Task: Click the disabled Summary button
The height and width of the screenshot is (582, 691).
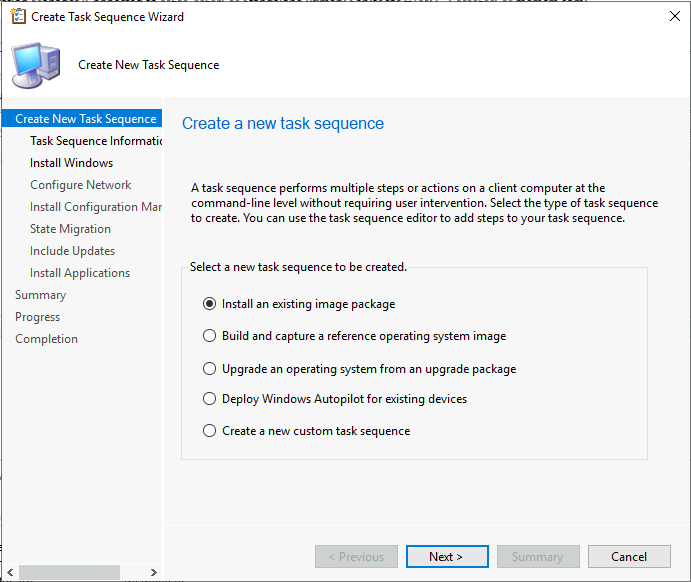Action: click(538, 556)
